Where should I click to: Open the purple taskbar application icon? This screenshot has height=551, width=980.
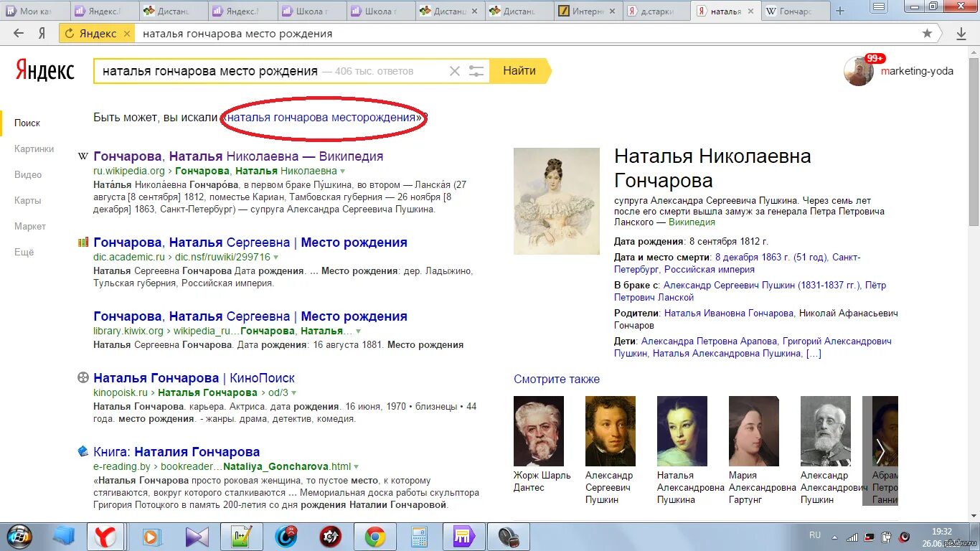tap(463, 536)
